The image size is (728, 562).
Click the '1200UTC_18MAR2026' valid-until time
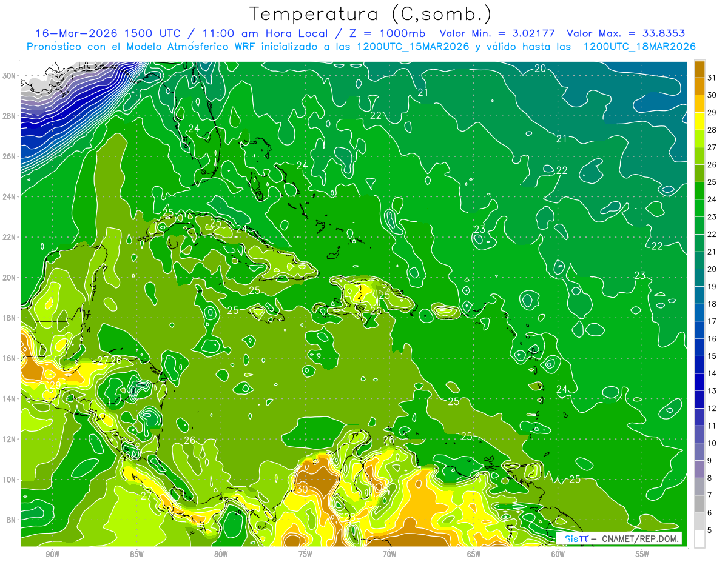tap(639, 47)
